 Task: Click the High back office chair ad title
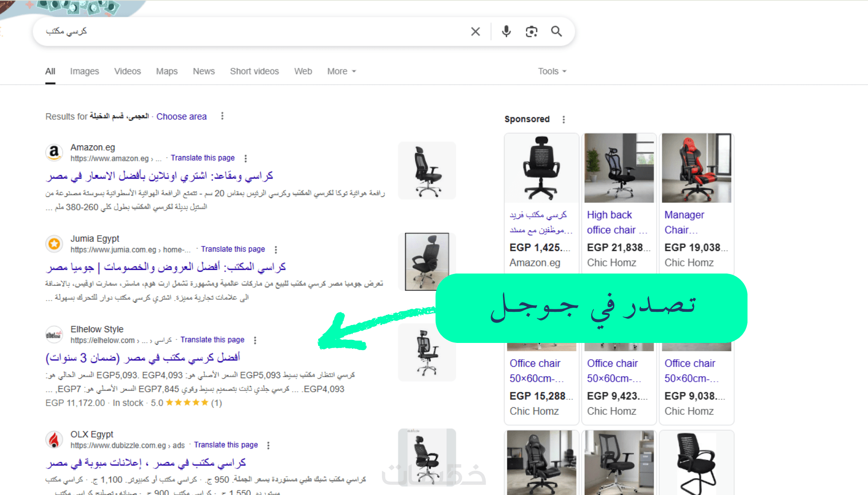click(617, 222)
